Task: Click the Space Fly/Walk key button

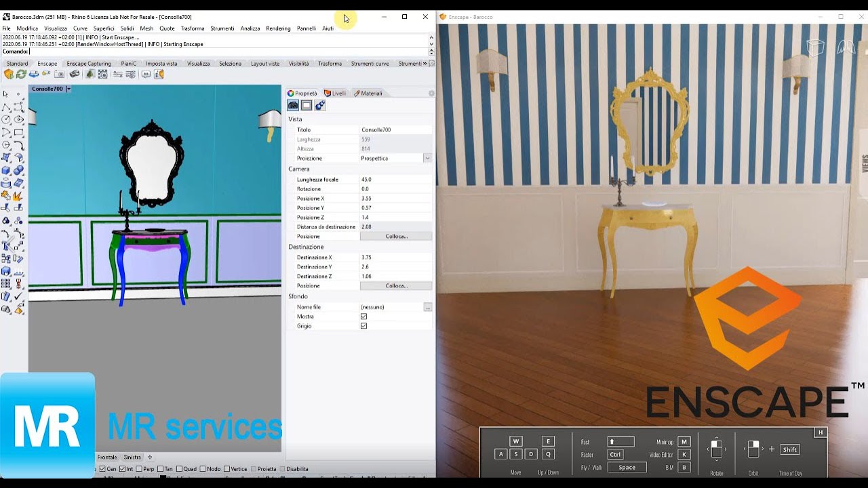Action: click(x=627, y=467)
